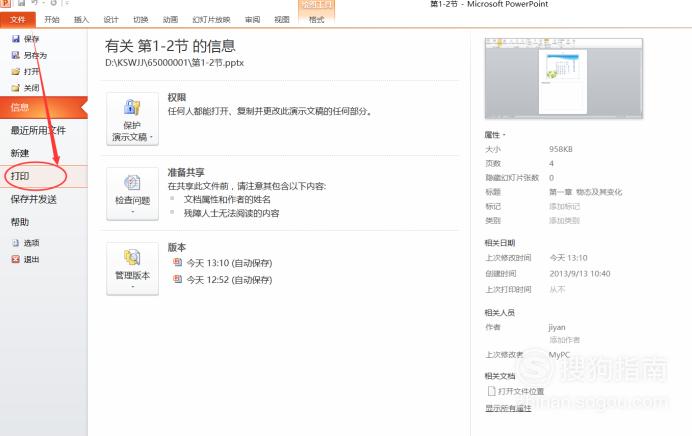692x436 pixels.
Task: Switch to the 视图 ribbon tab
Action: coord(282,19)
